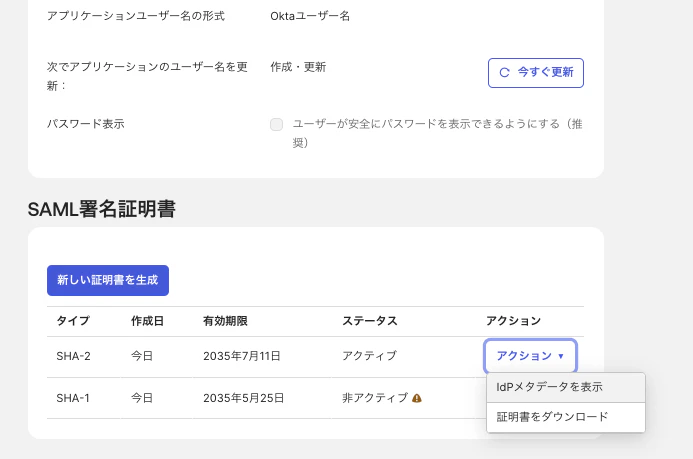This screenshot has height=459, width=693.
Task: Enable the パスワード表示 checkbox
Action: pos(277,125)
